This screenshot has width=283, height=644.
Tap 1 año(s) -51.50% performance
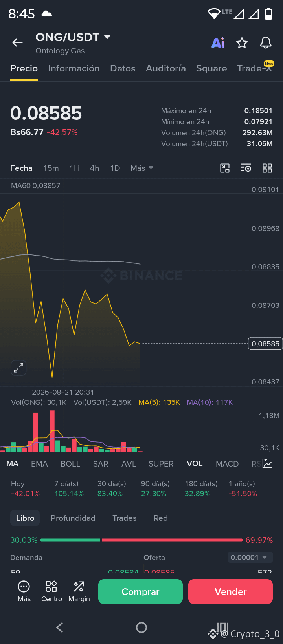coord(243,488)
